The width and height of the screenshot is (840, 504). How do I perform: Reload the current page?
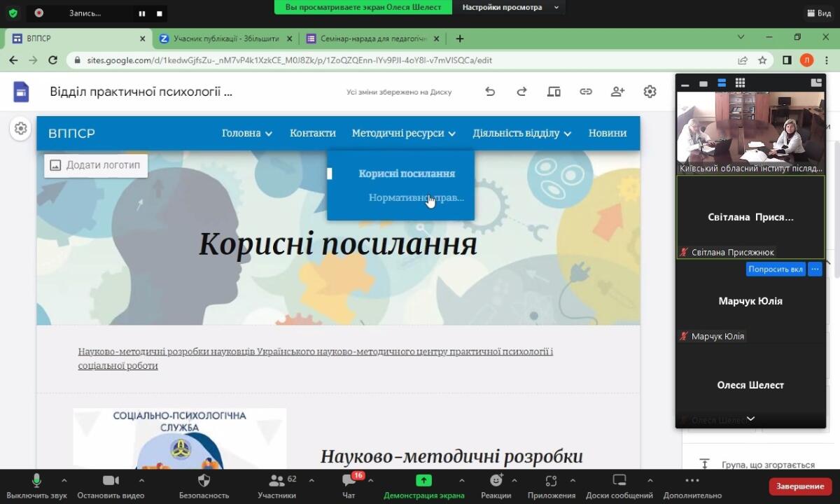(52, 60)
